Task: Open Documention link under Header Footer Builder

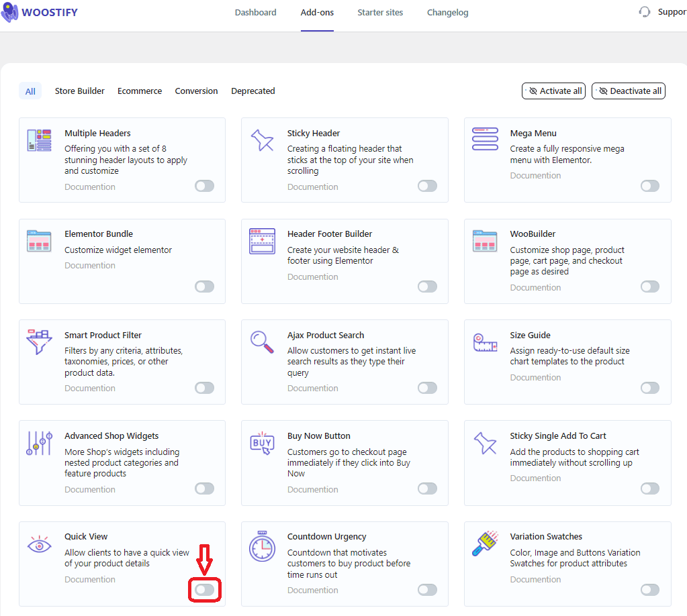Action: (312, 276)
